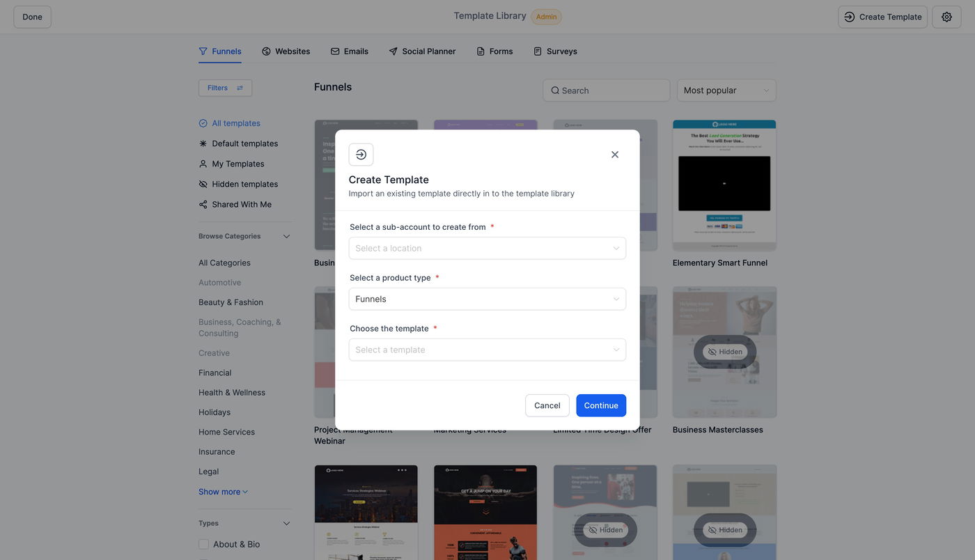Image resolution: width=975 pixels, height=560 pixels.
Task: Choose the Beauty & Fashion category
Action: pyautogui.click(x=231, y=302)
